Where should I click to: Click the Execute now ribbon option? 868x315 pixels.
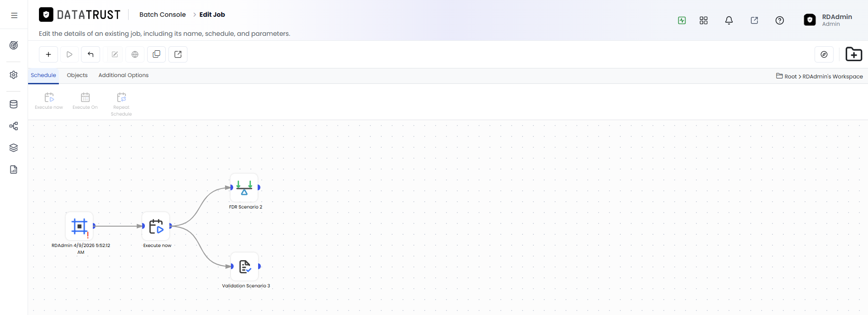[49, 101]
